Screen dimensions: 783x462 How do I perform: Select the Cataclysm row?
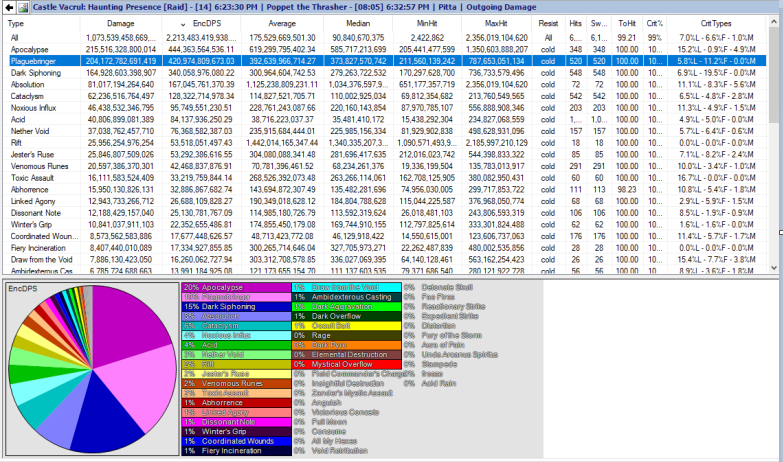click(x=386, y=96)
